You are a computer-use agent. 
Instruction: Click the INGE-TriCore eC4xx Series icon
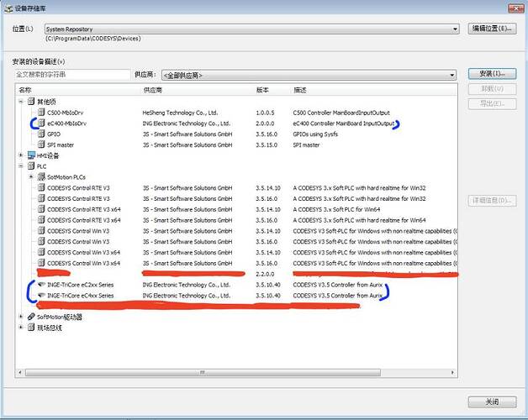pyautogui.click(x=41, y=295)
